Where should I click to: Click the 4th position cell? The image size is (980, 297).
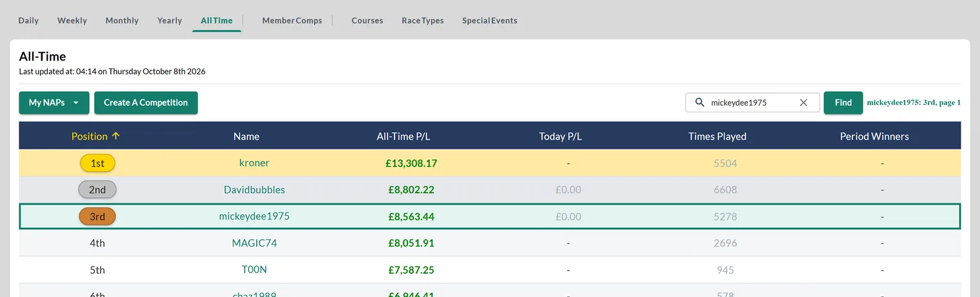pyautogui.click(x=97, y=243)
